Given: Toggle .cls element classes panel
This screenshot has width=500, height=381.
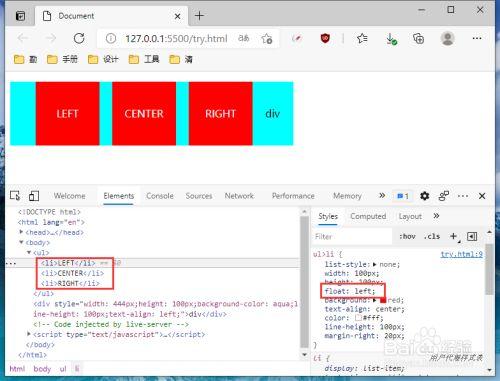Looking at the screenshot, I should click(432, 237).
